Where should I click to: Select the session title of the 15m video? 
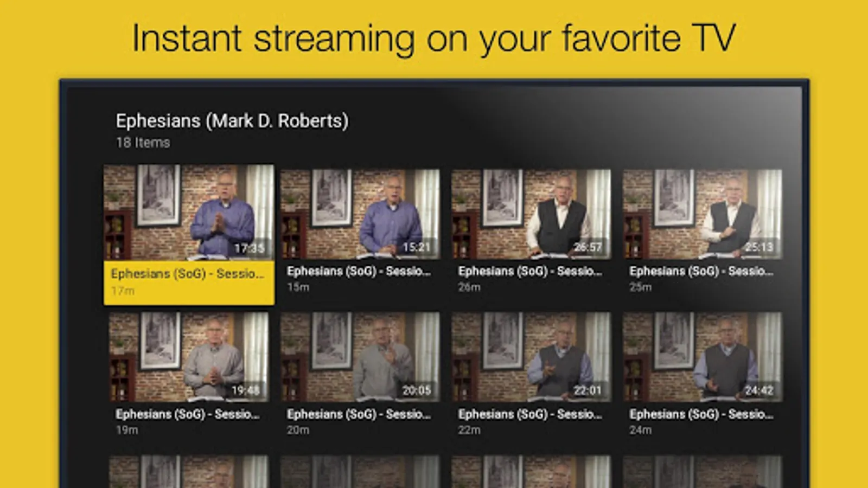(359, 271)
